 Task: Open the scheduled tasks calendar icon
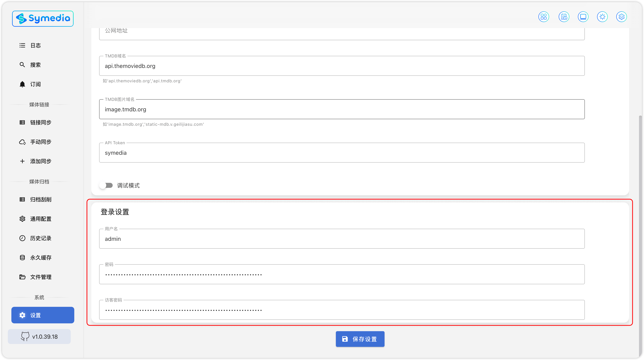(x=564, y=17)
